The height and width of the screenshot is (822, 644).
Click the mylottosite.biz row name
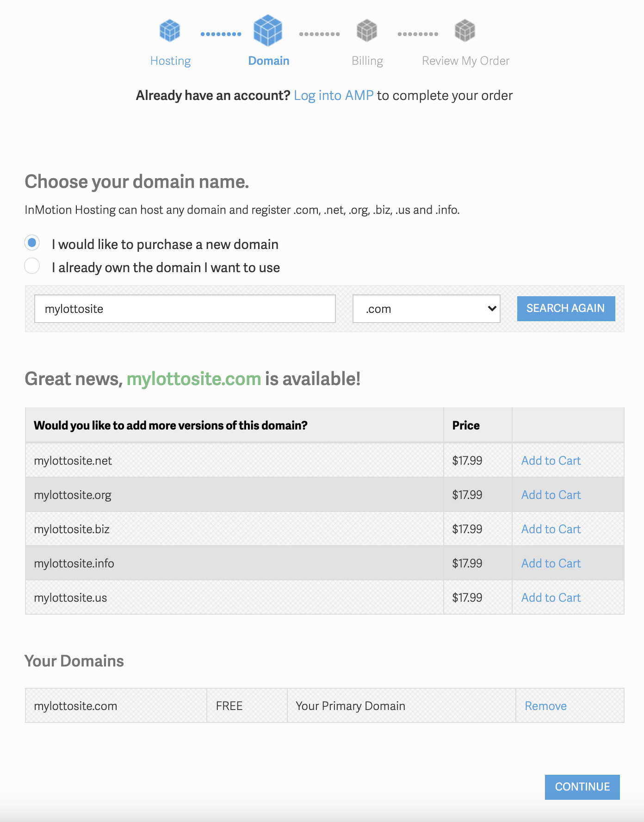(72, 529)
